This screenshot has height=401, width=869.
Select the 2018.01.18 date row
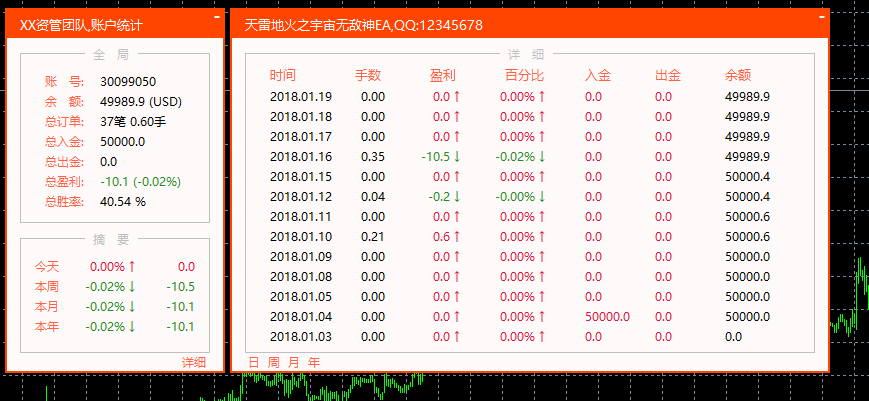click(x=520, y=117)
